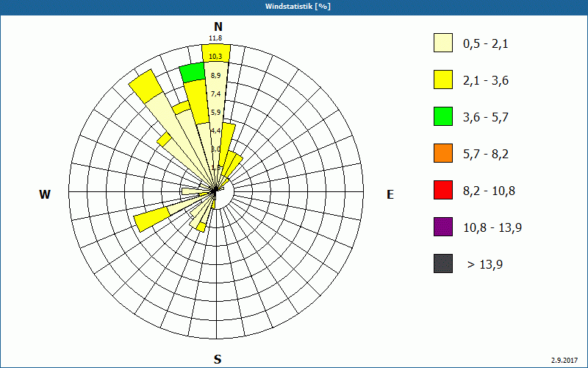Click the green segment of the wind rose
588x368 pixels.
tap(193, 72)
